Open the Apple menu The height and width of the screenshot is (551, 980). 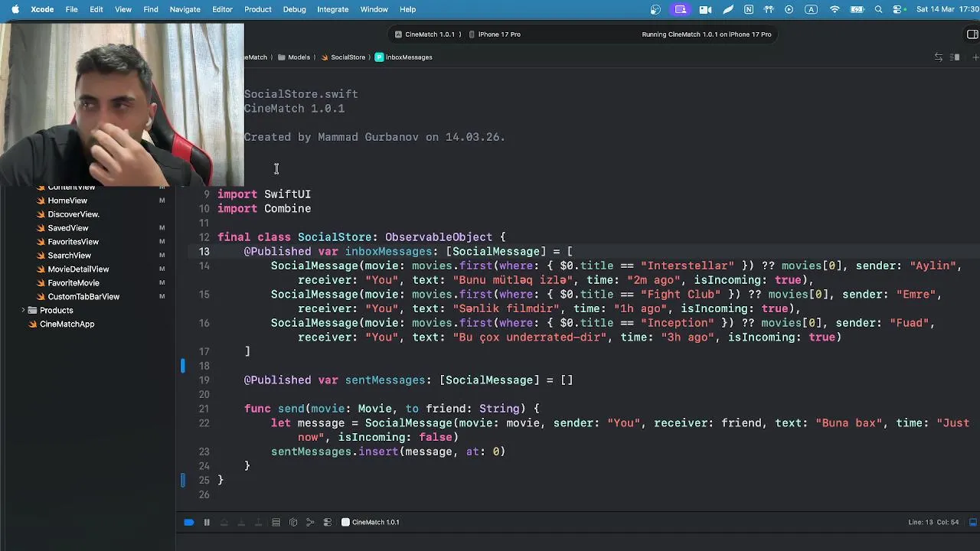coord(15,9)
